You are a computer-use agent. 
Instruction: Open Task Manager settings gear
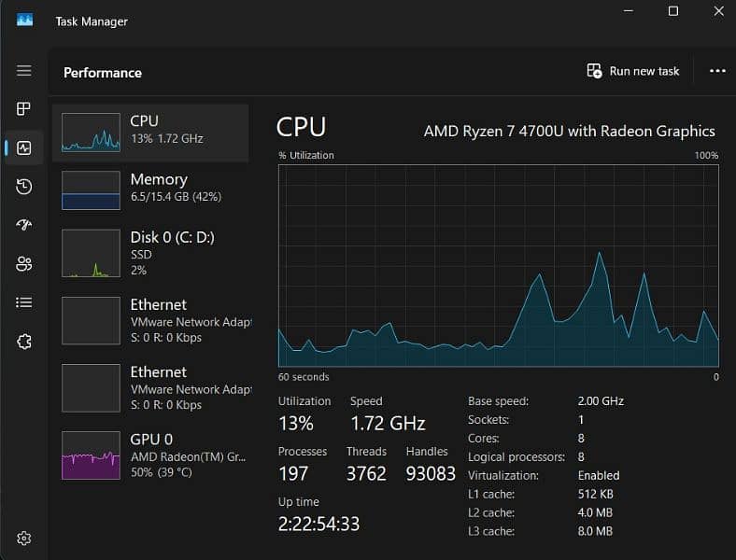24,538
